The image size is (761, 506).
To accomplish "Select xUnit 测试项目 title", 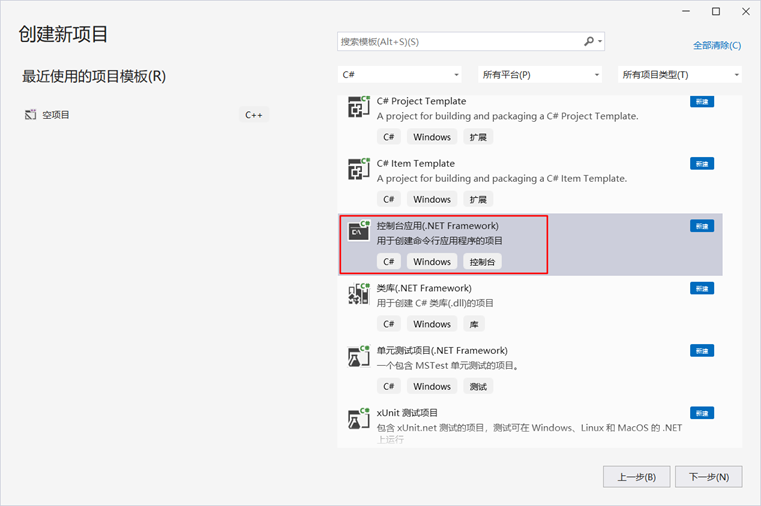I will point(407,413).
